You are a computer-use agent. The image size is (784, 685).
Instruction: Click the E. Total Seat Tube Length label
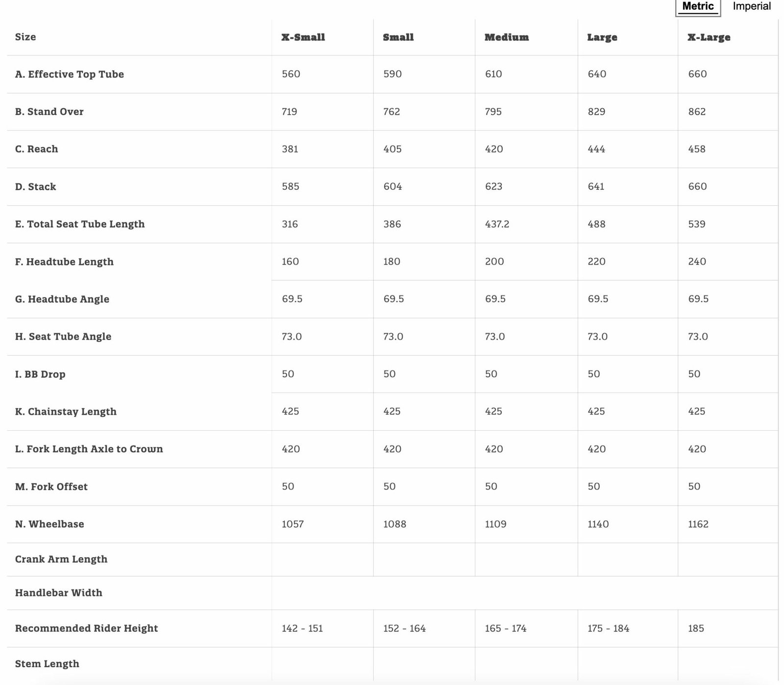point(80,224)
